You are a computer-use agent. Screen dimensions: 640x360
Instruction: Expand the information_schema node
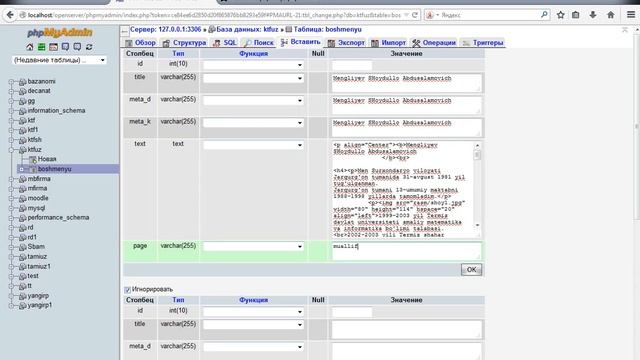coord(11,111)
